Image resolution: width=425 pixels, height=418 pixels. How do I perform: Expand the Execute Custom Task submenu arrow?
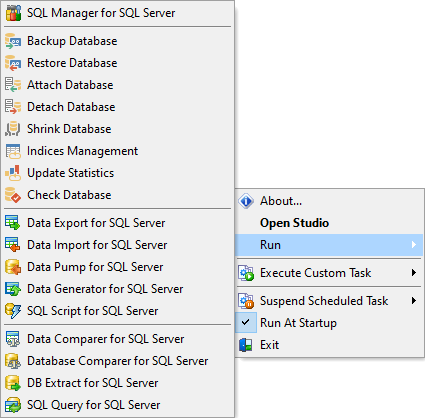414,273
